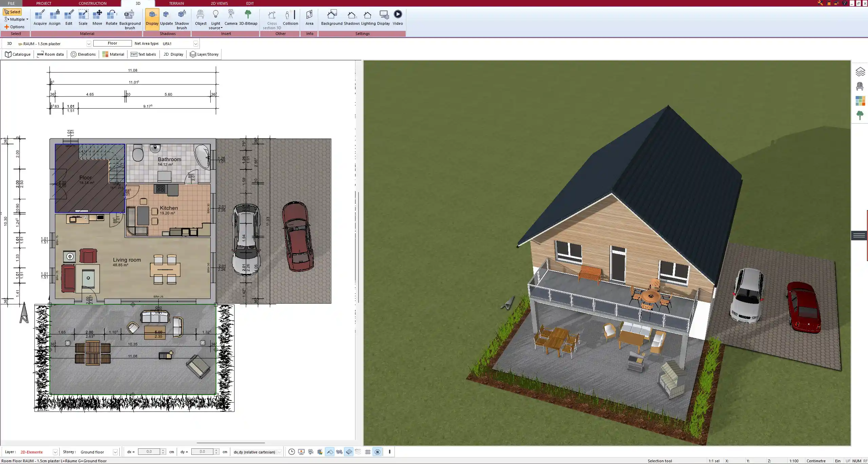Click the furniture catalog chair icon
The width and height of the screenshot is (868, 464).
859,87
